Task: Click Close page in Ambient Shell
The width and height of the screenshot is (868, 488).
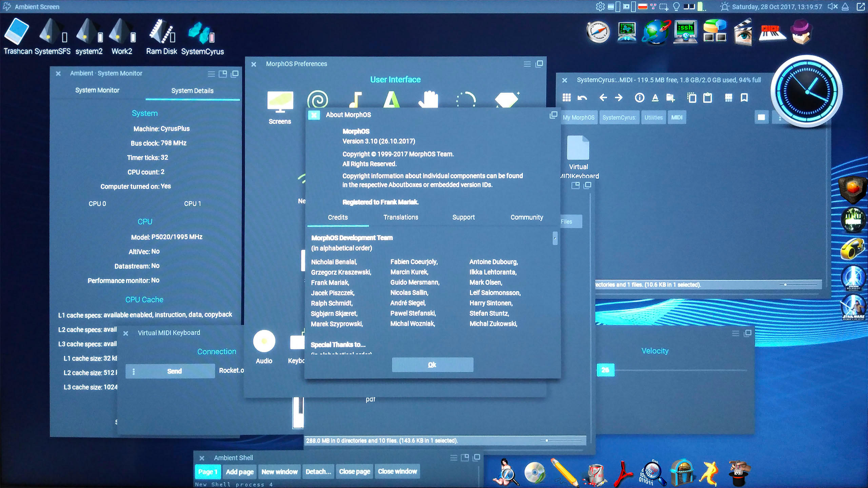Action: point(355,471)
